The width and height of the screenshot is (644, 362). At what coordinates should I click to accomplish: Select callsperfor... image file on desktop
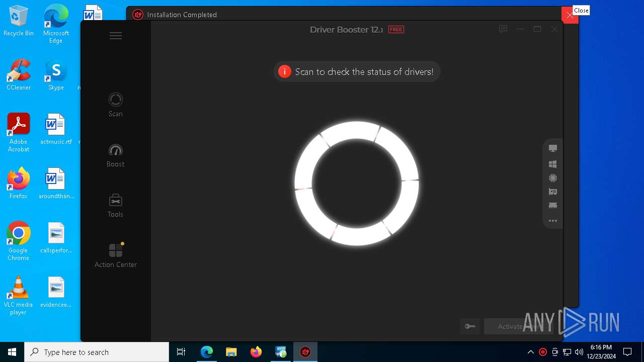point(56,238)
